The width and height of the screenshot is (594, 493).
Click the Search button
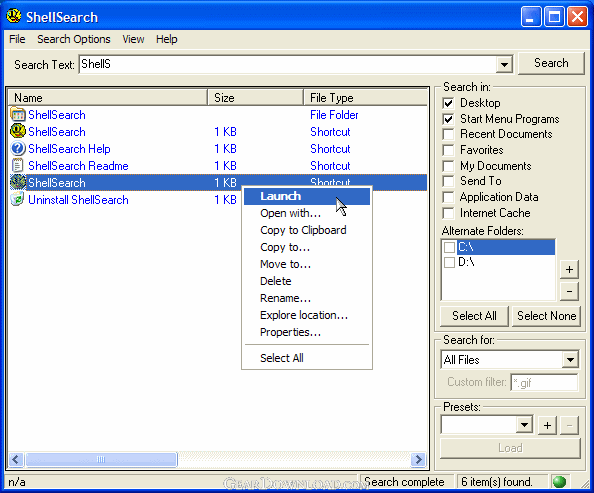(x=551, y=63)
